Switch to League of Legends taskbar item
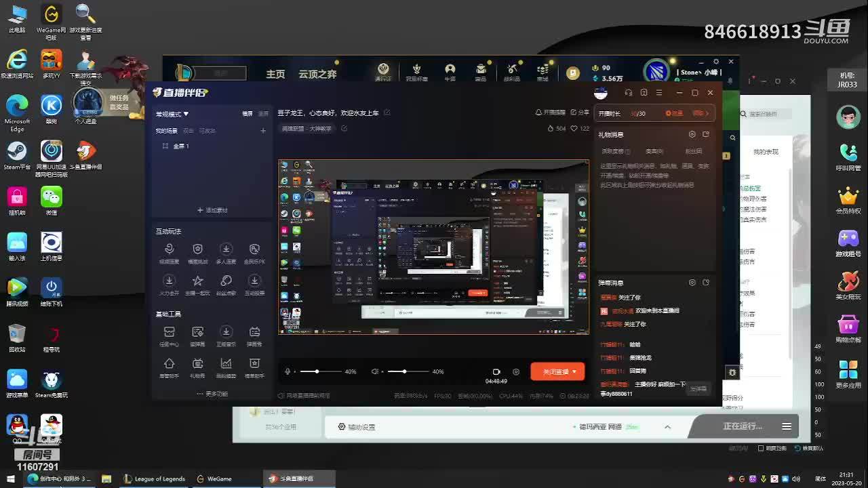The image size is (868, 488). click(154, 479)
